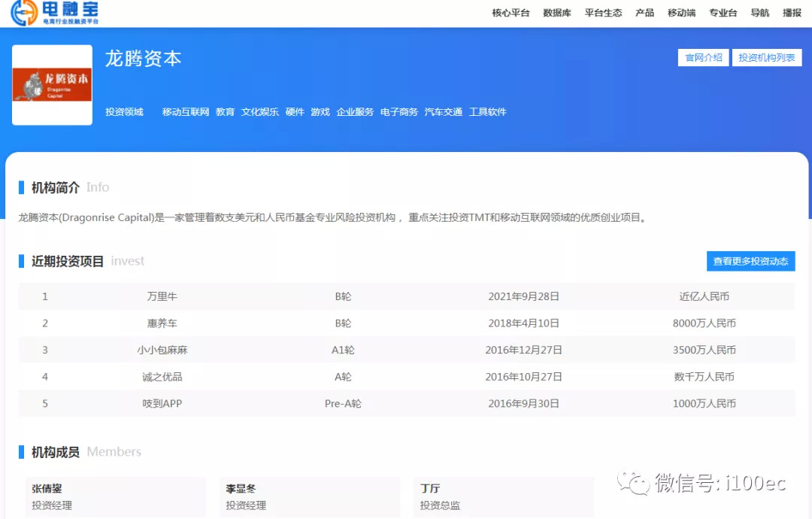The width and height of the screenshot is (812, 519).
Task: Open the 小小包麻麻 project entry
Action: 162,350
